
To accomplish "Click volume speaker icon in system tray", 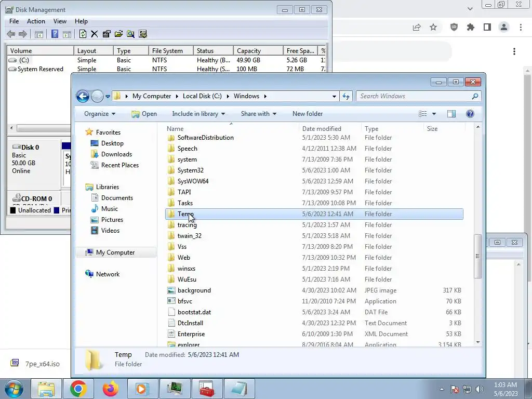I will 480,389.
